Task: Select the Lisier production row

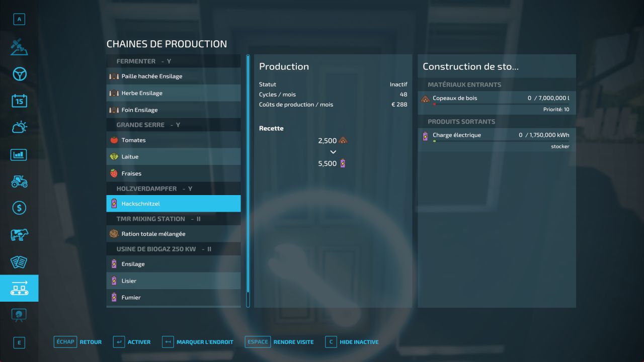Action: (174, 281)
